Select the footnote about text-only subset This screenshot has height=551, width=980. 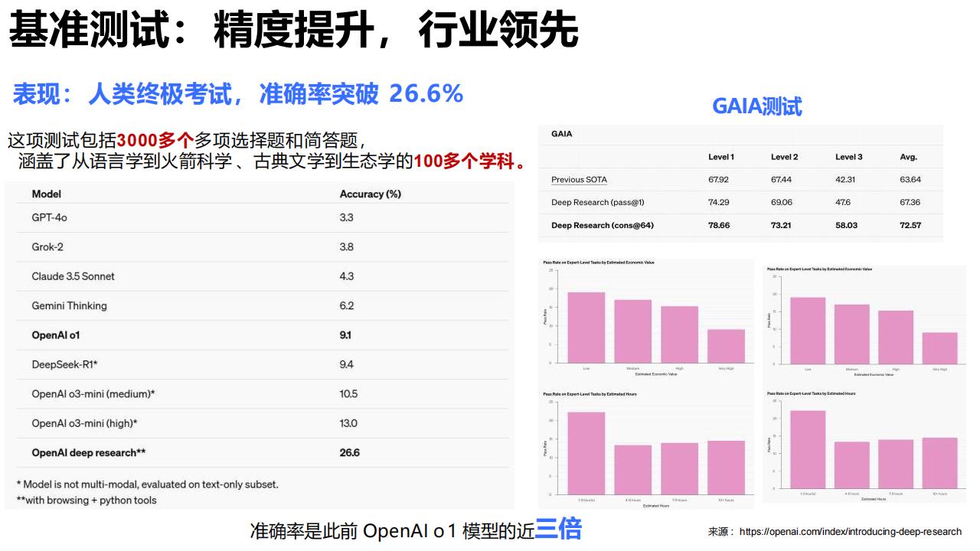coord(148,484)
